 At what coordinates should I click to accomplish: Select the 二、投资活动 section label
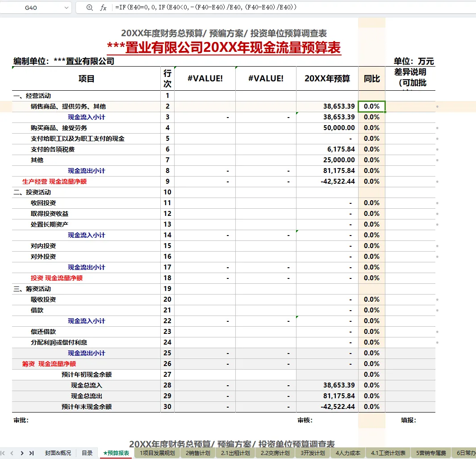(x=32, y=192)
